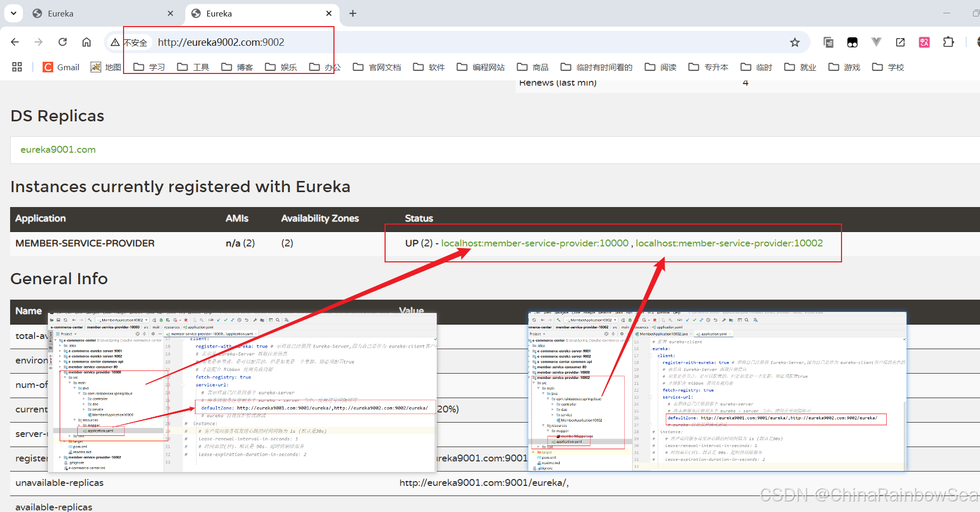Open a new browser tab

point(353,13)
